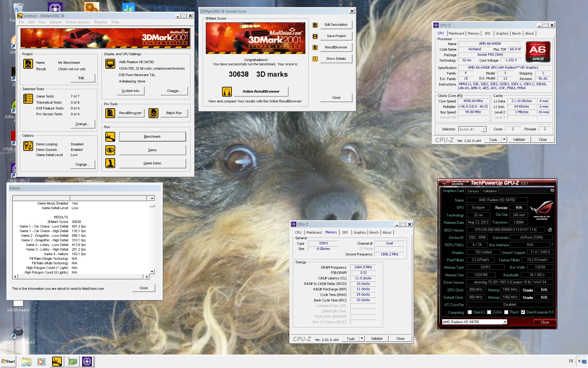Screen dimensions: 588x368
Task: Switch to CPU-Z taskbar icon
Action: [87, 362]
